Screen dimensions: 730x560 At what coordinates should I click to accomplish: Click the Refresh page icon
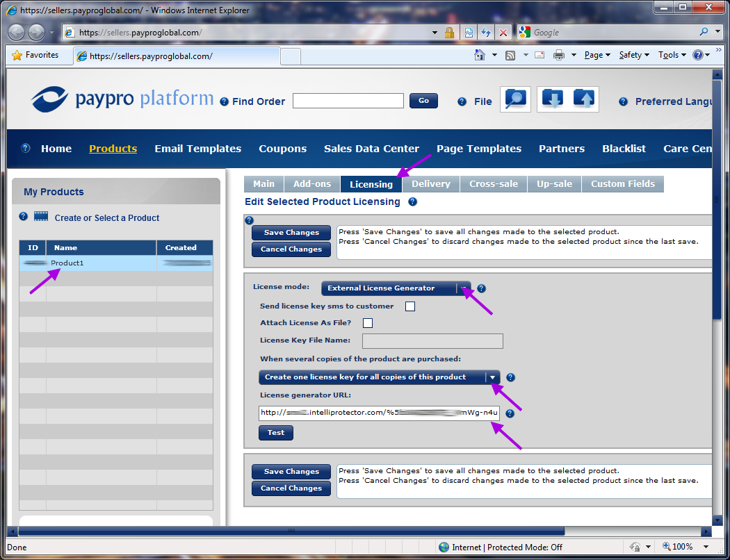click(x=486, y=32)
